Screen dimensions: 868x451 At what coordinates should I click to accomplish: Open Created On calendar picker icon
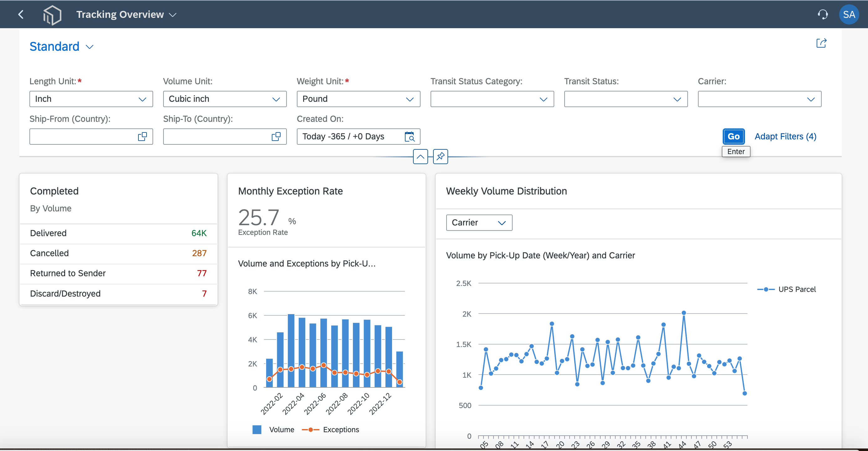tap(409, 137)
